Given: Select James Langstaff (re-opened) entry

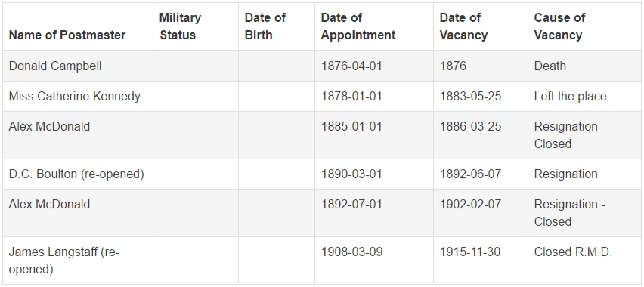Looking at the screenshot, I should click(x=63, y=261).
